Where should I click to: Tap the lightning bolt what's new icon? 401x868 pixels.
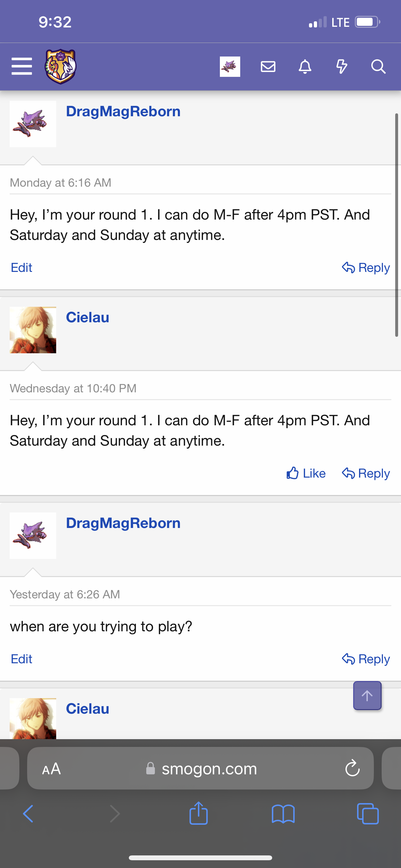[x=342, y=67]
